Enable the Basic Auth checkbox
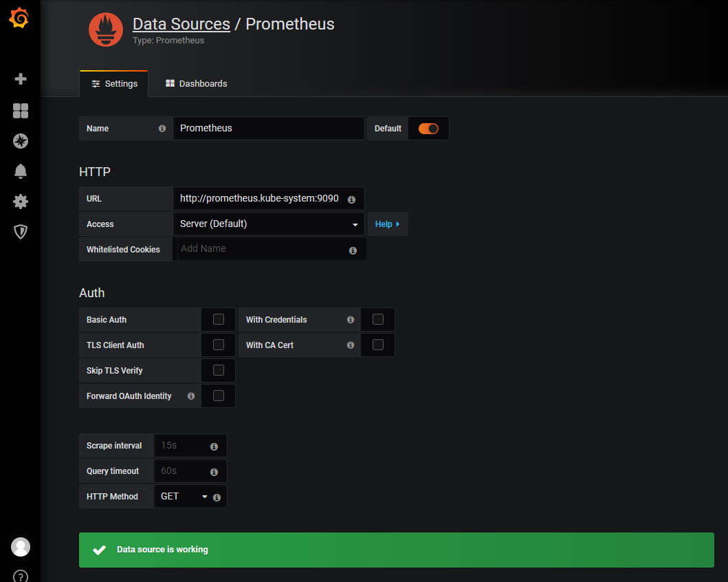 tap(218, 319)
